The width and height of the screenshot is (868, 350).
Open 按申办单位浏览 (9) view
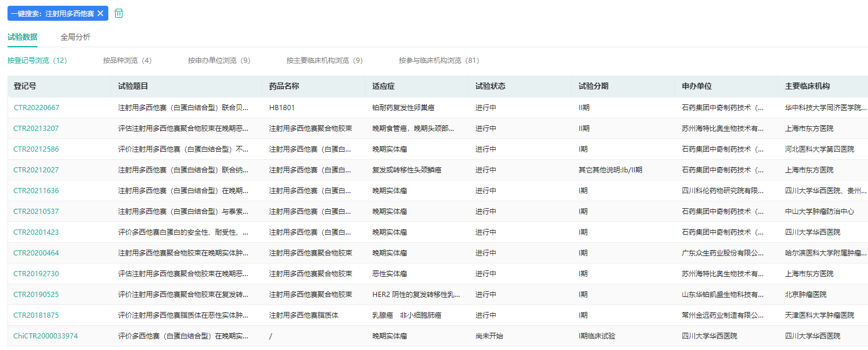pyautogui.click(x=219, y=61)
